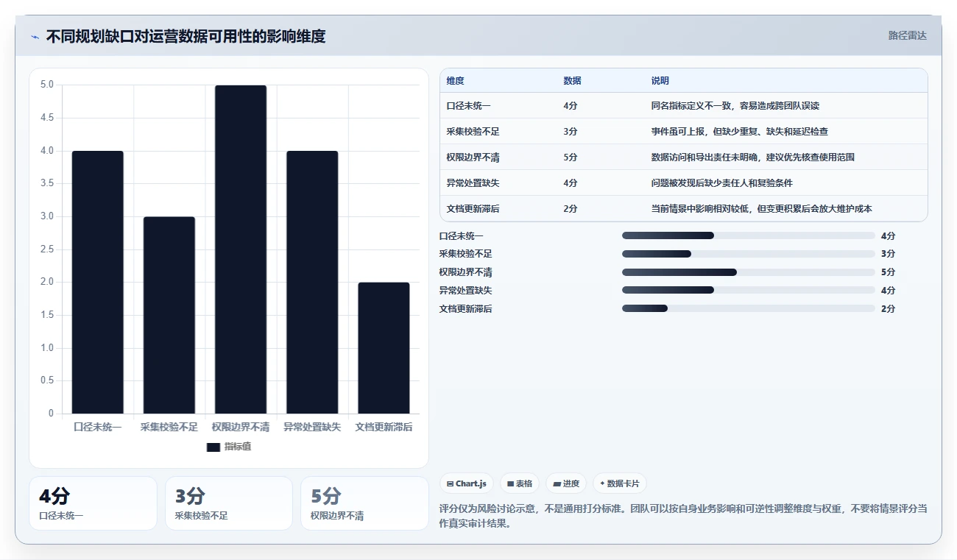This screenshot has height=560, width=957.
Task: Click the 2分 value in table
Action: 570,209
